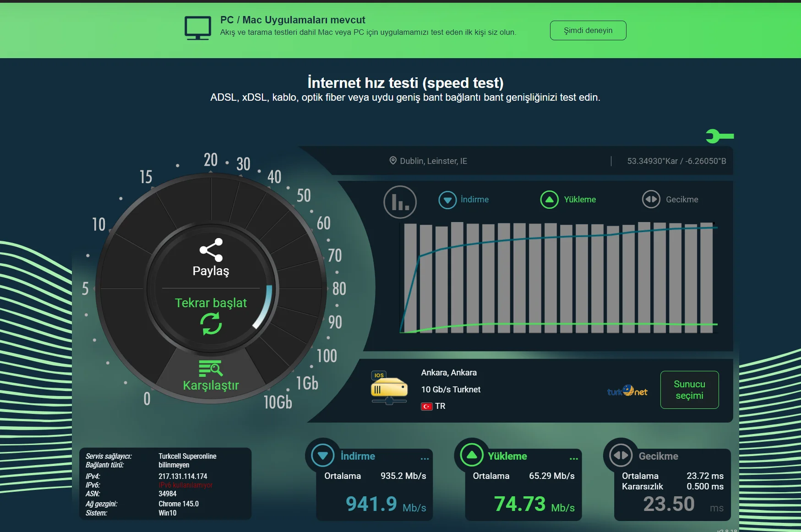Click the 74.73 Mb/s upload result
The image size is (801, 532).
coord(534,504)
